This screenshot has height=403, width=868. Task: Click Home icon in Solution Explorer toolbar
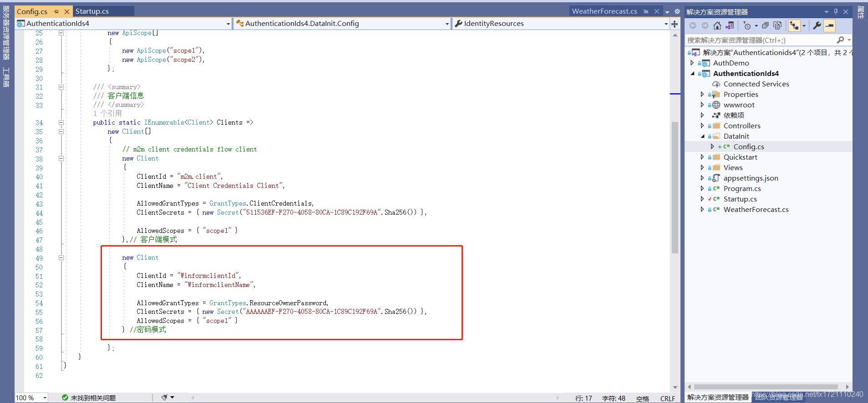(x=717, y=26)
